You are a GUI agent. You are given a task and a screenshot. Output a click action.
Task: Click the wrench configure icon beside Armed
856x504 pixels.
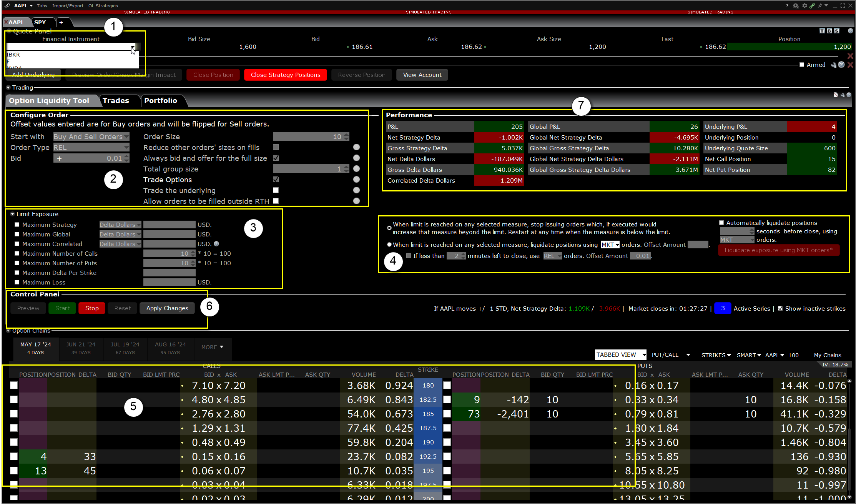point(834,65)
